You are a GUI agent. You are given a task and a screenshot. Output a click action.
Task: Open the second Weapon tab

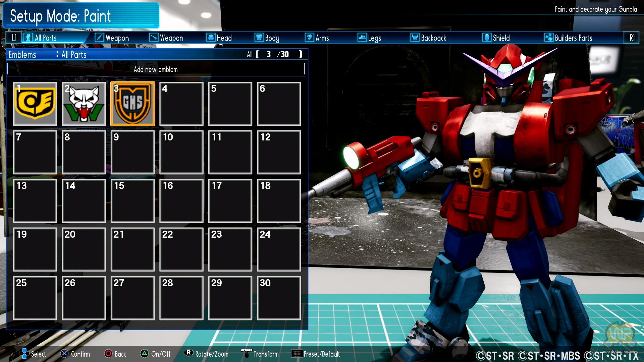(x=166, y=38)
